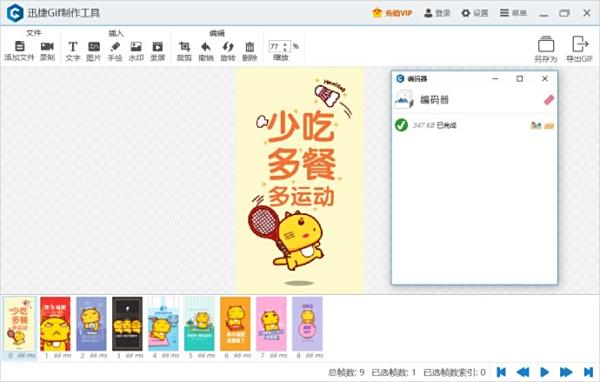Select the red frame 1 thumbnail
The height and width of the screenshot is (382, 600).
click(55, 324)
